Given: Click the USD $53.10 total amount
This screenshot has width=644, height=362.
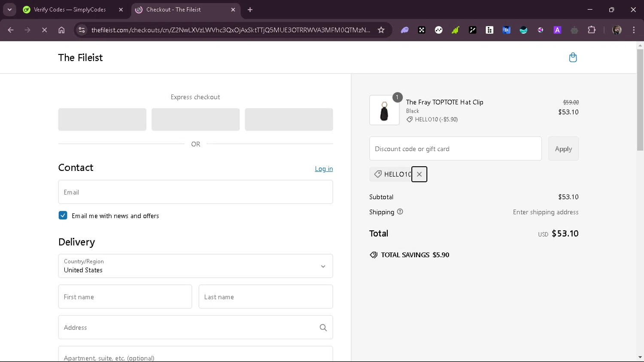Looking at the screenshot, I should 558,234.
